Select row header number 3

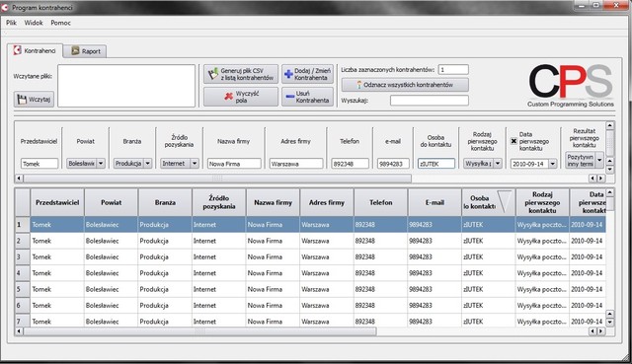pos(23,256)
